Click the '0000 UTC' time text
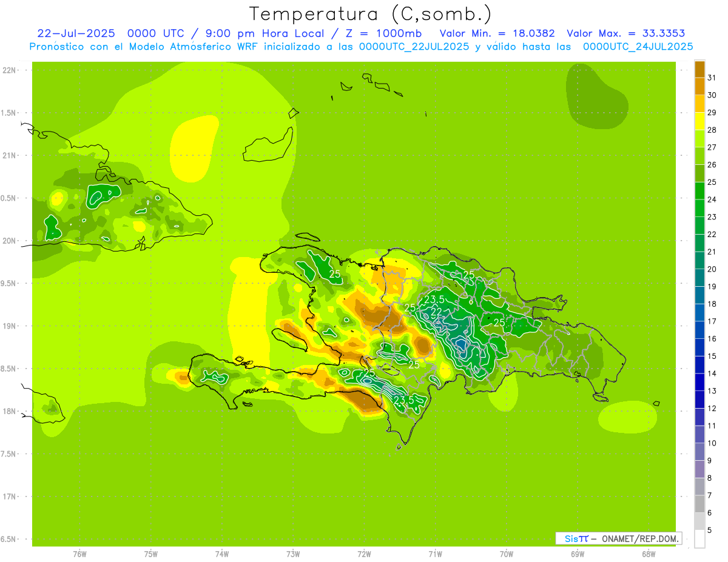This screenshot has height=562, width=728. (x=157, y=33)
